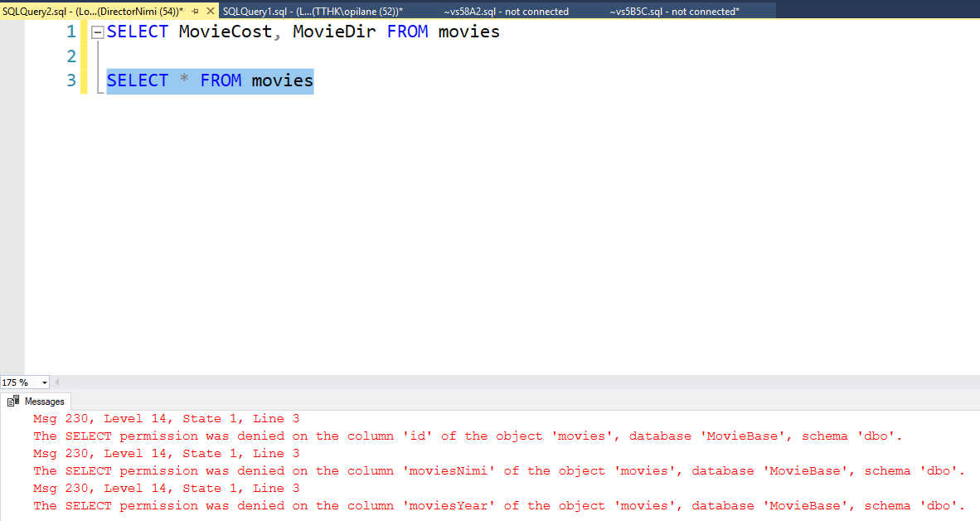
Task: Switch to ~vs58A2.sql not connected tab
Action: point(506,11)
